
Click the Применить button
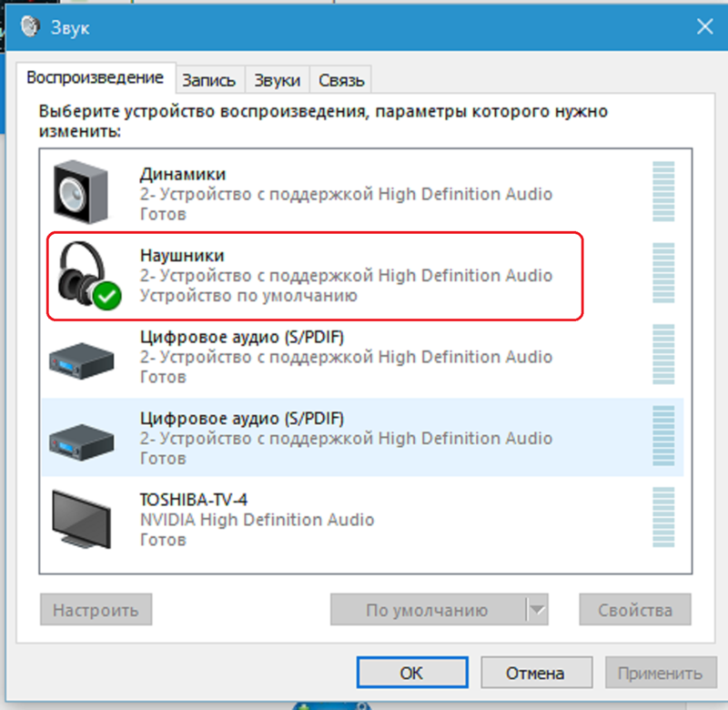[661, 673]
